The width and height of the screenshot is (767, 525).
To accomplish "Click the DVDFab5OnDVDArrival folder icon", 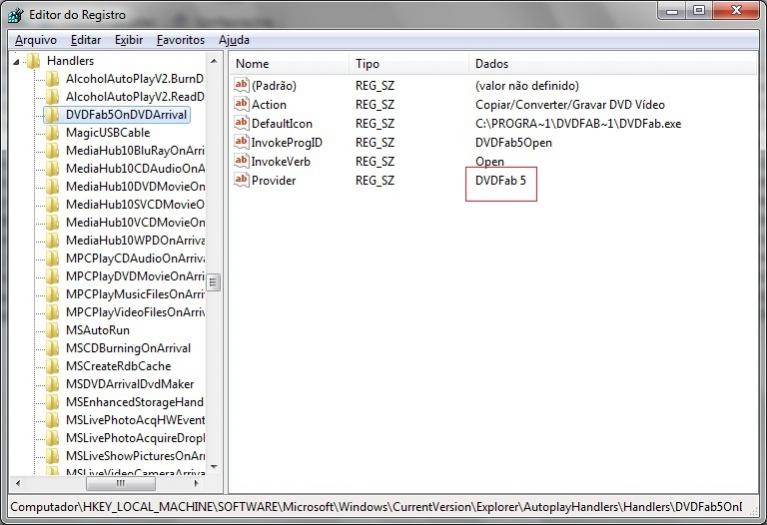I will (x=52, y=115).
